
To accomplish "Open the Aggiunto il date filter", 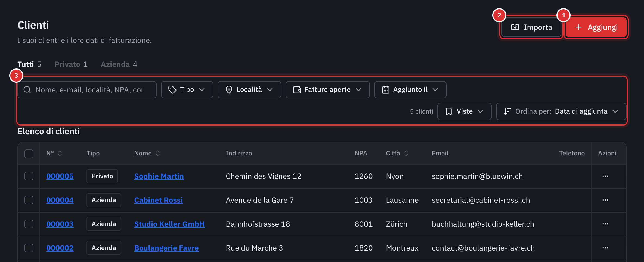I will pyautogui.click(x=410, y=90).
